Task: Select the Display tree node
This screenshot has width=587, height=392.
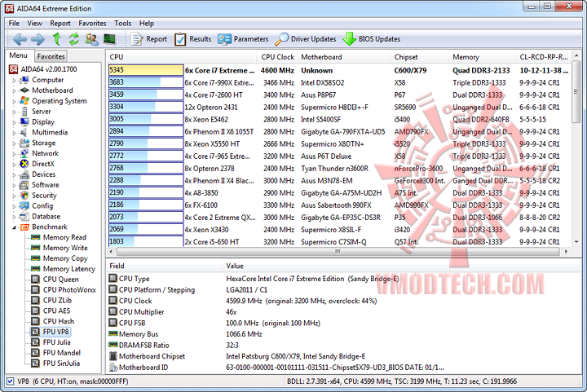Action: pos(43,121)
